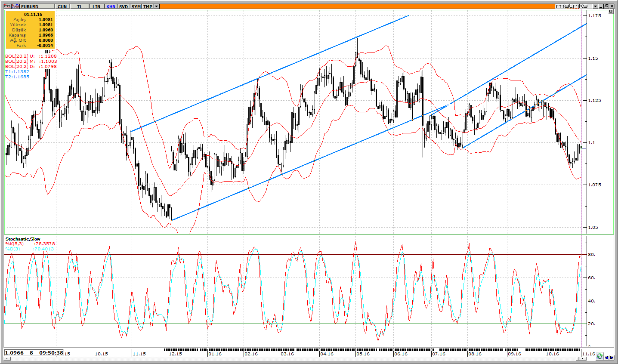618x364 pixels.
Task: Open the indicator chart icon in toolbar
Action: pyautogui.click(x=15, y=6)
